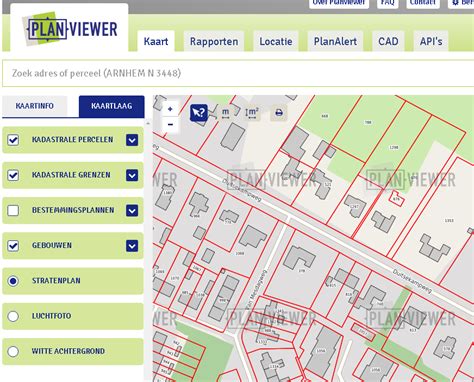
Task: Print the map with printer icon
Action: click(279, 113)
